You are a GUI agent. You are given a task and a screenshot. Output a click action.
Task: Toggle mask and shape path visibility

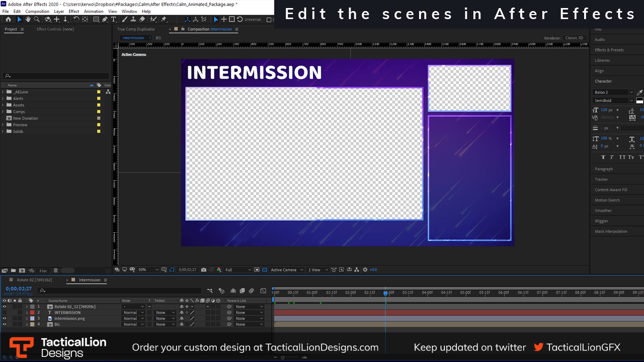[172, 269]
